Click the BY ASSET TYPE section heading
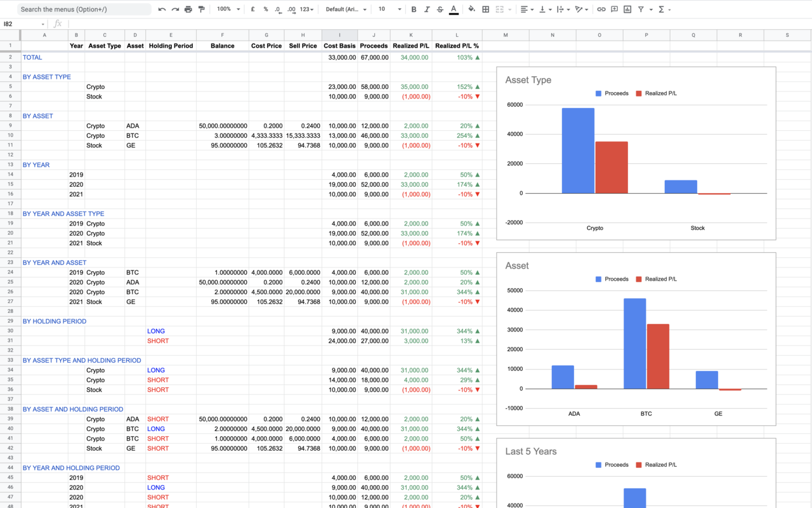The image size is (812, 508). click(47, 77)
